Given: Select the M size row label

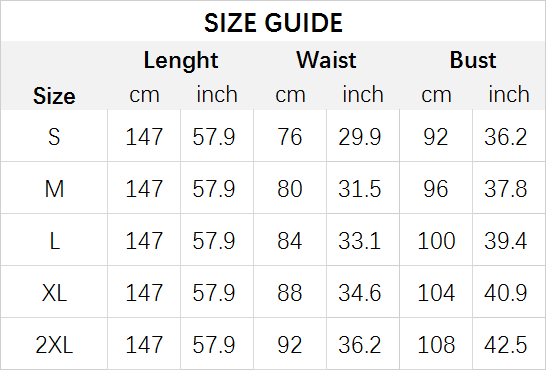Looking at the screenshot, I should point(54,189).
